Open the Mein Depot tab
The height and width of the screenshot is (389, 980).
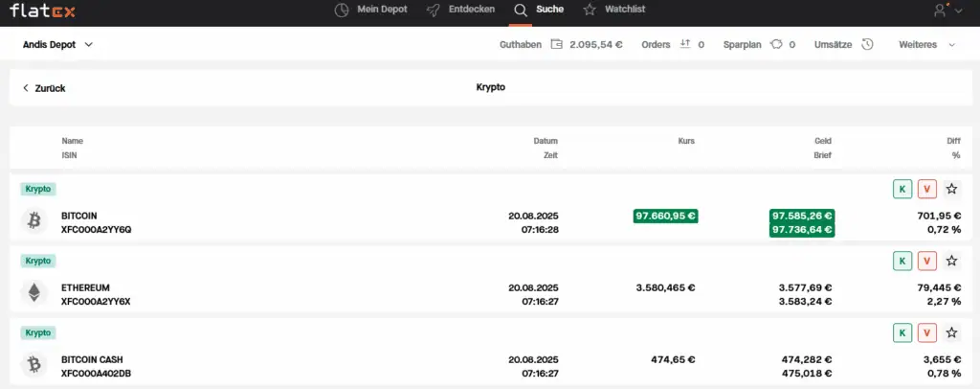(x=370, y=10)
